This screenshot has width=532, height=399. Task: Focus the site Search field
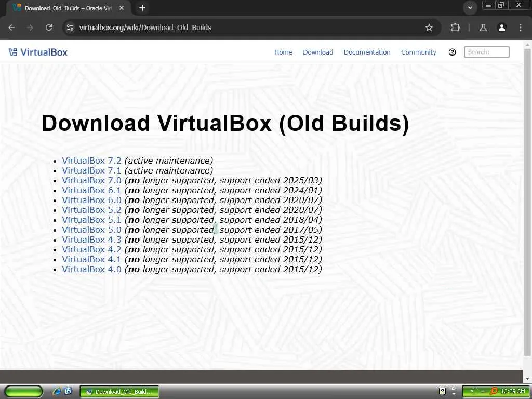coord(486,52)
